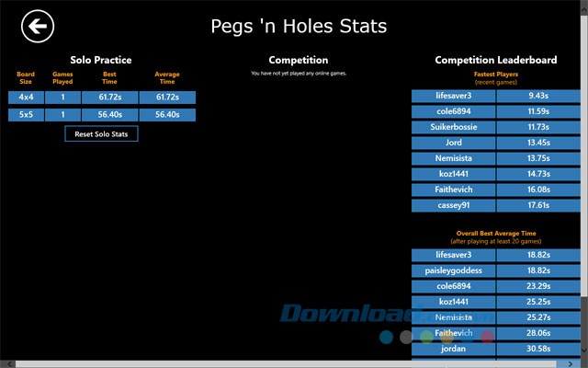588x368 pixels.
Task: Select lifesaver3 in Fastest Players list
Action: coord(454,95)
